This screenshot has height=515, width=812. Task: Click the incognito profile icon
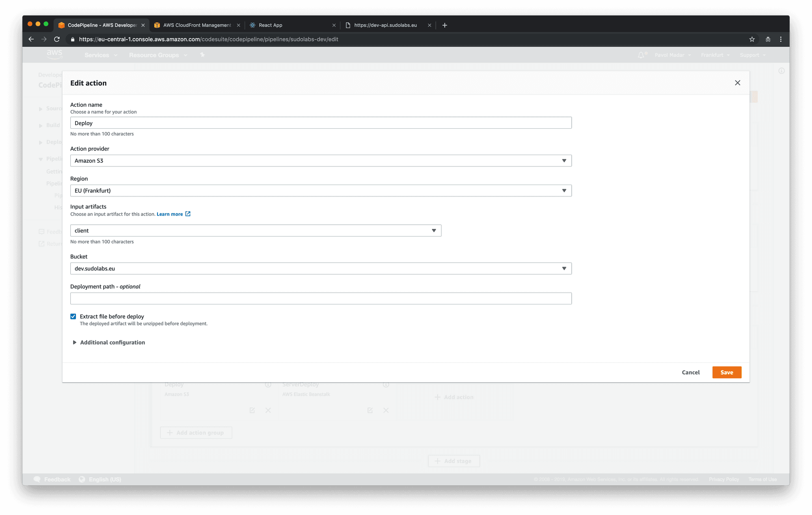[768, 39]
